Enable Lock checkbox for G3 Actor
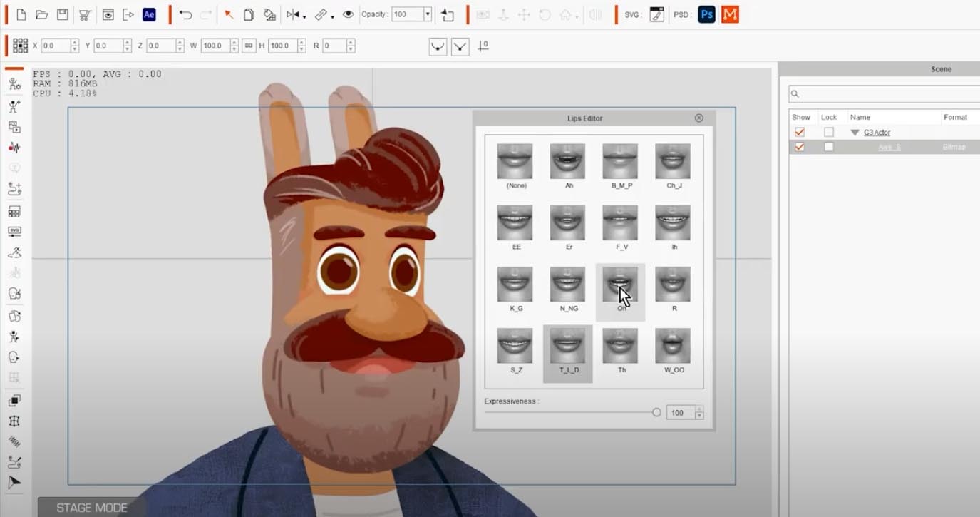This screenshot has height=517, width=980. pos(828,133)
